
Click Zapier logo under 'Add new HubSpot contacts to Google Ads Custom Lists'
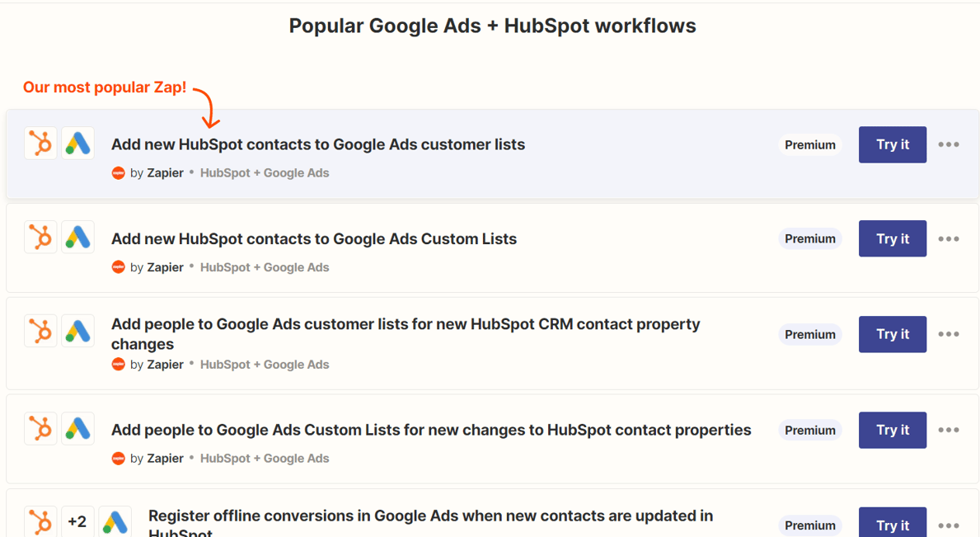118,267
